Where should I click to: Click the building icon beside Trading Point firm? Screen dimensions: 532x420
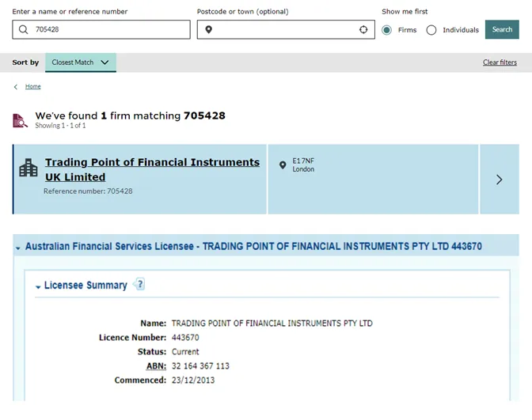(28, 168)
